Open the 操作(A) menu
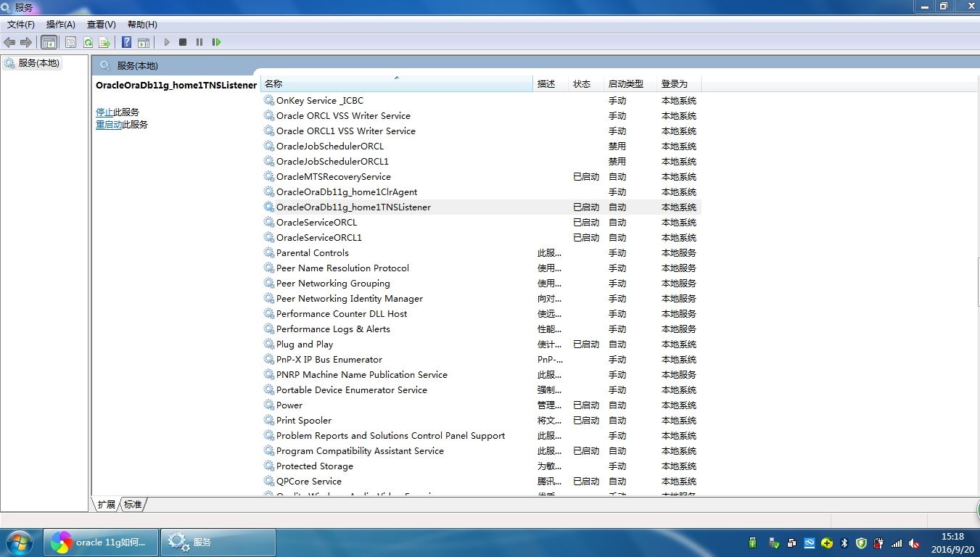 click(61, 24)
